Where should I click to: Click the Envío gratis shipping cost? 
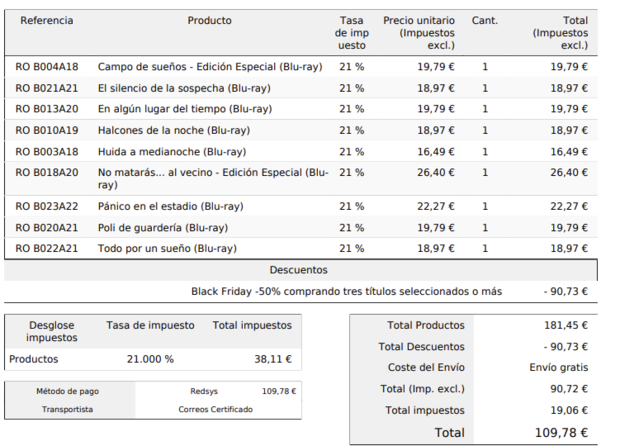tap(559, 367)
